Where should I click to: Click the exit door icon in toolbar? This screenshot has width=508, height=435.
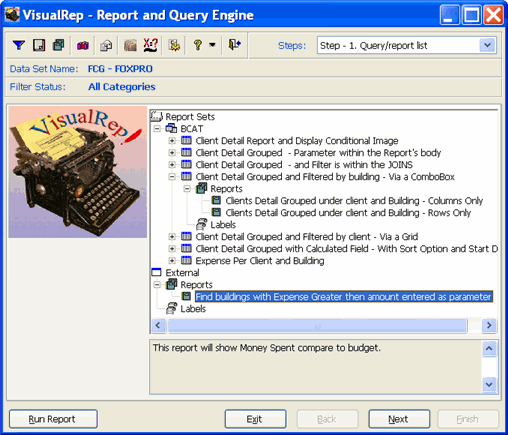[235, 45]
